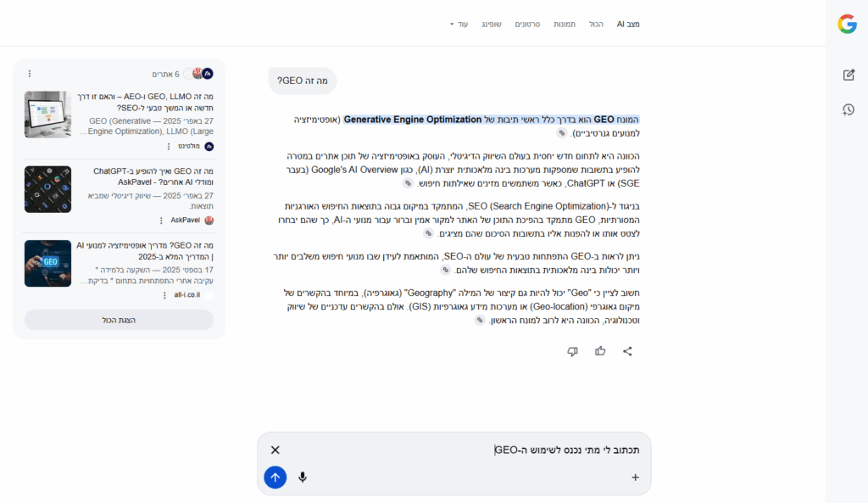Switch to 'סרטונים' videos tab
Image resolution: width=868 pixels, height=503 pixels.
point(527,25)
